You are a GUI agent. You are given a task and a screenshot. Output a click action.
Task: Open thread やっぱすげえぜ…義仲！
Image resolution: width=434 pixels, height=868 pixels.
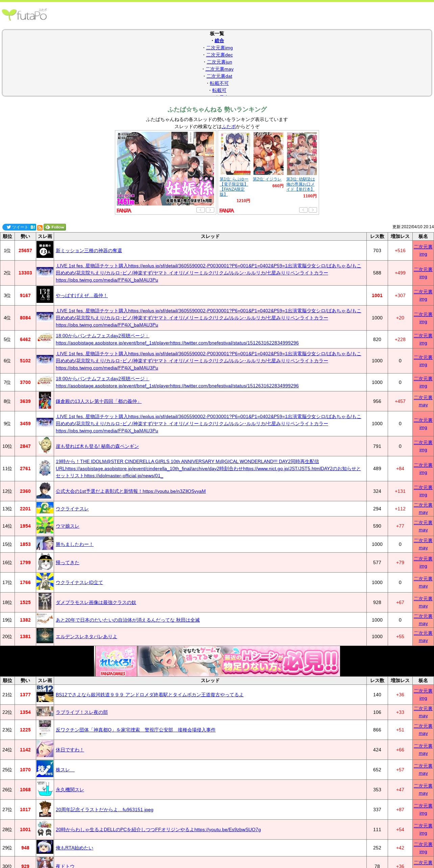point(82,295)
